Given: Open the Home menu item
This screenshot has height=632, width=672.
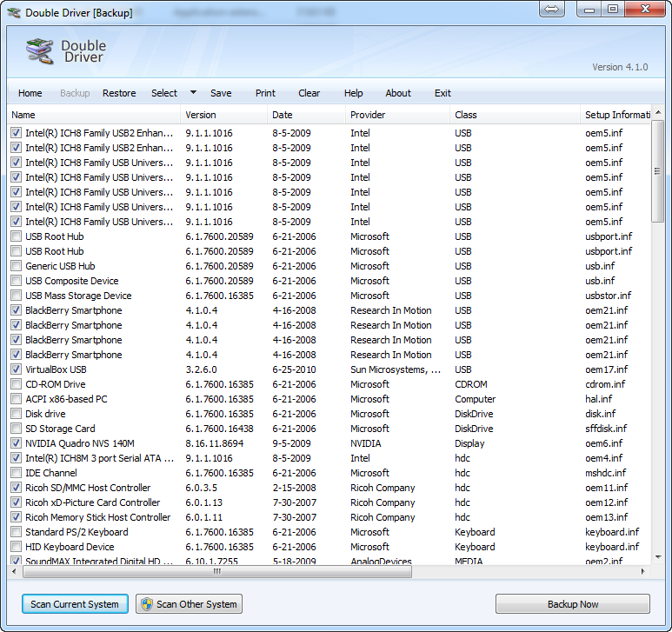Looking at the screenshot, I should [30, 93].
